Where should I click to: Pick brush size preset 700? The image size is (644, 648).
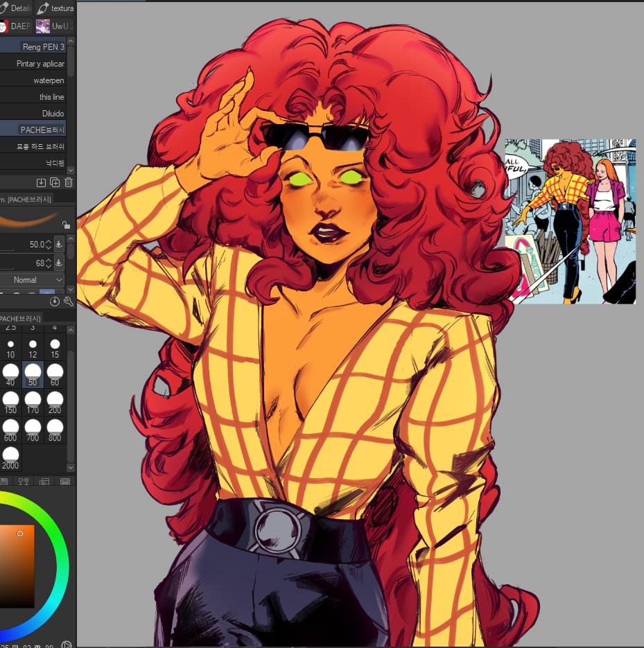(33, 430)
